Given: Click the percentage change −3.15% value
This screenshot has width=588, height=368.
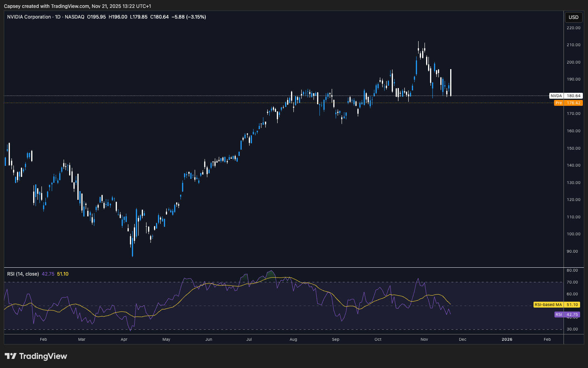Looking at the screenshot, I should pyautogui.click(x=196, y=17).
